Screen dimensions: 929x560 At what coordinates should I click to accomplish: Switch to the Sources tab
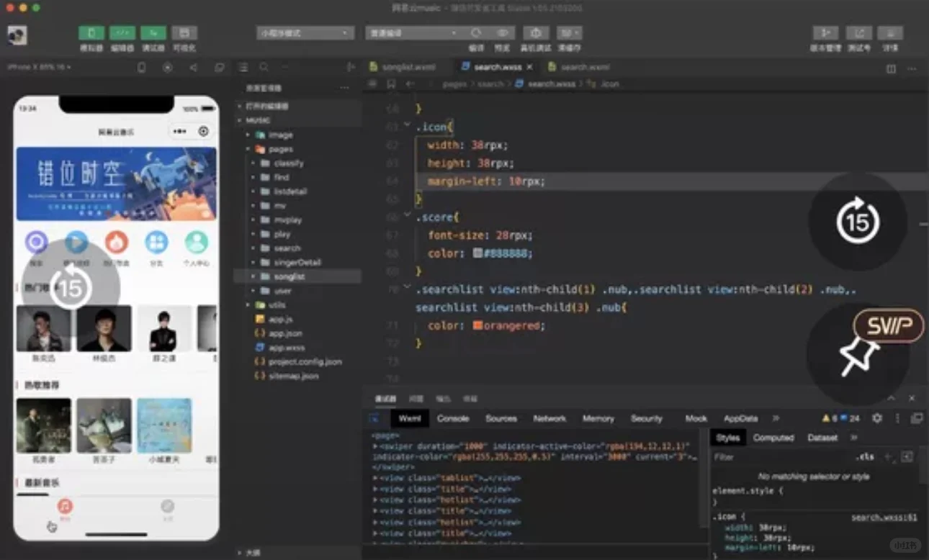(501, 418)
